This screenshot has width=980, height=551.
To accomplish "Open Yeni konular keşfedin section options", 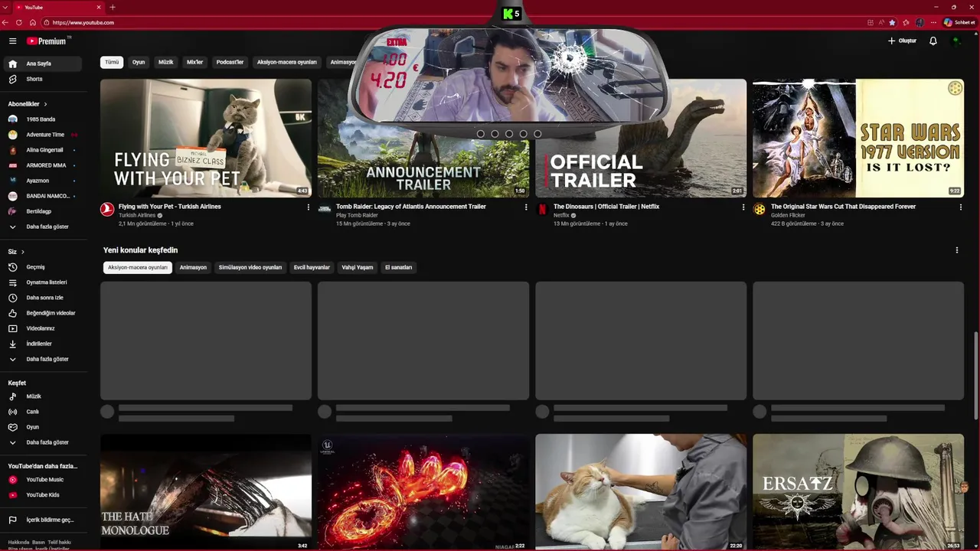I will pos(957,250).
